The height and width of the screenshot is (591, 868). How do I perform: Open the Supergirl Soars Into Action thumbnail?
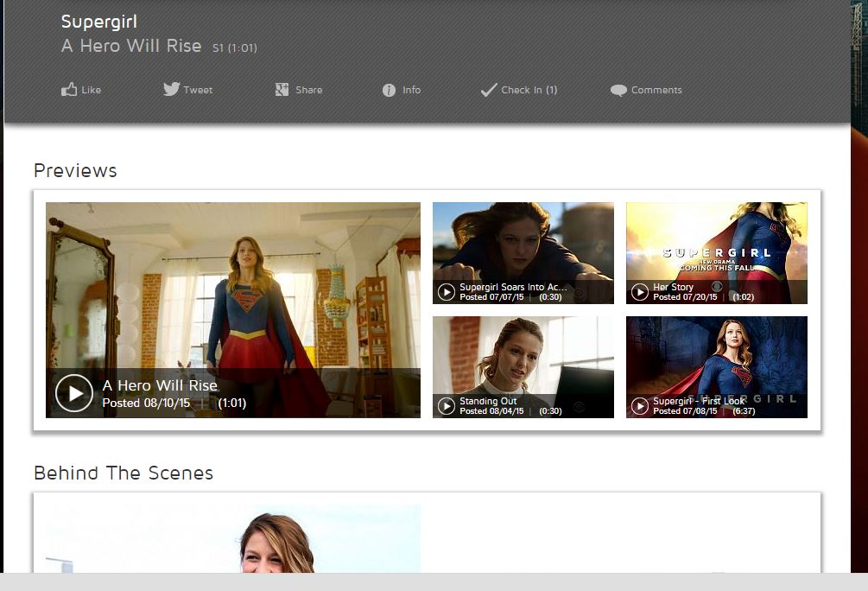(x=523, y=252)
